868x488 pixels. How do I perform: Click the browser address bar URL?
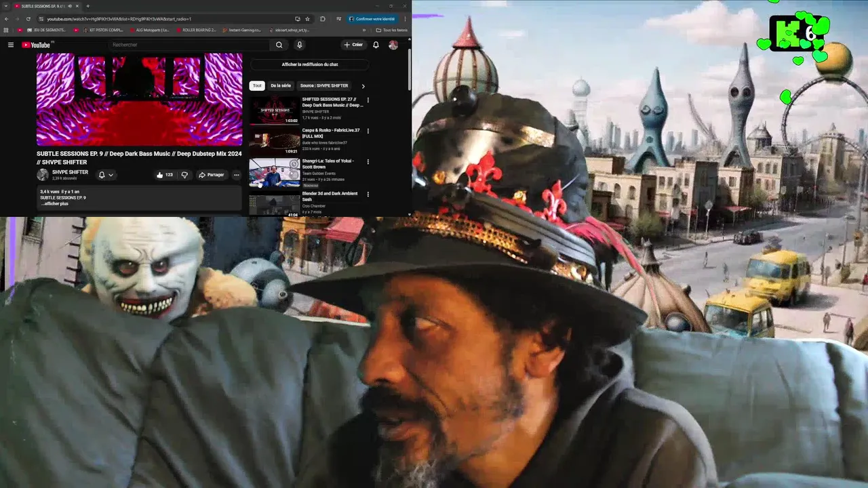(119, 19)
